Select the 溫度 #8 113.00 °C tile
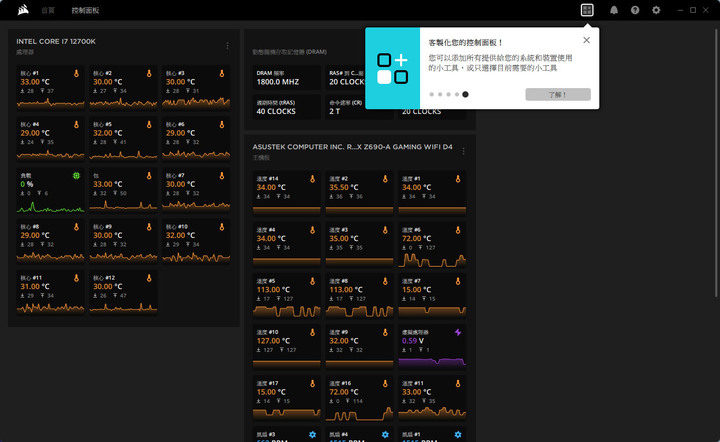The height and width of the screenshot is (442, 720). click(x=359, y=295)
